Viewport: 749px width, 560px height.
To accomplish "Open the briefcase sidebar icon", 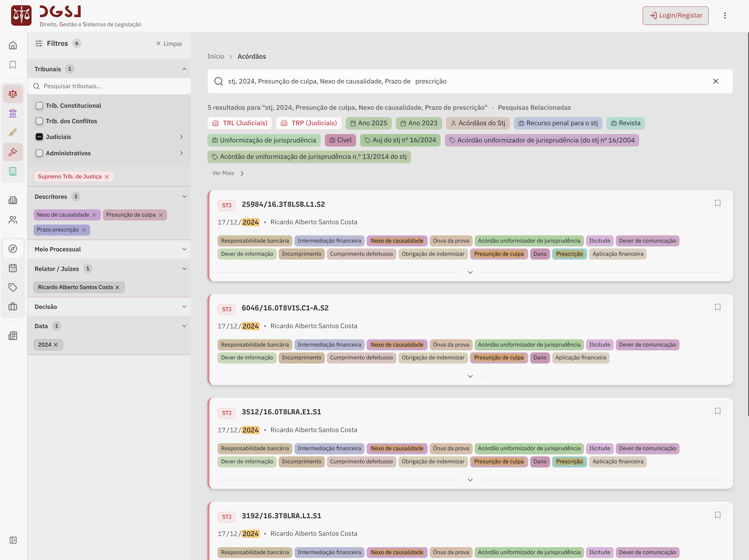I will [x=13, y=307].
